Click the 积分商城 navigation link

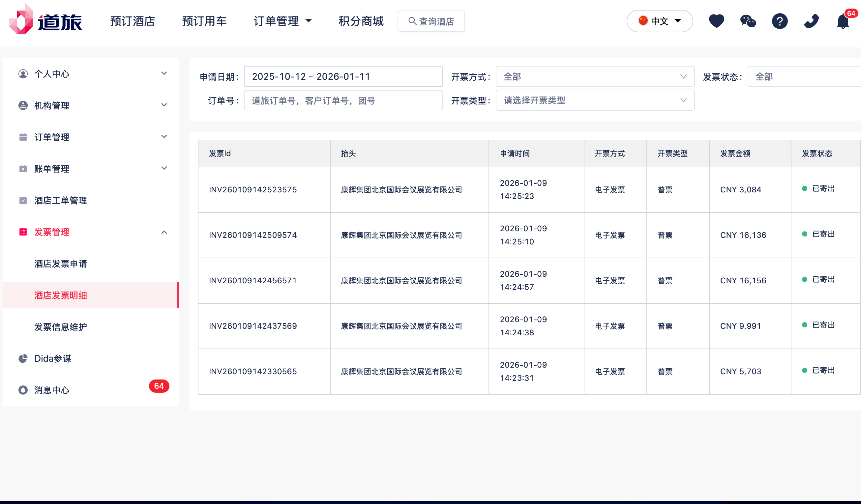(x=361, y=21)
